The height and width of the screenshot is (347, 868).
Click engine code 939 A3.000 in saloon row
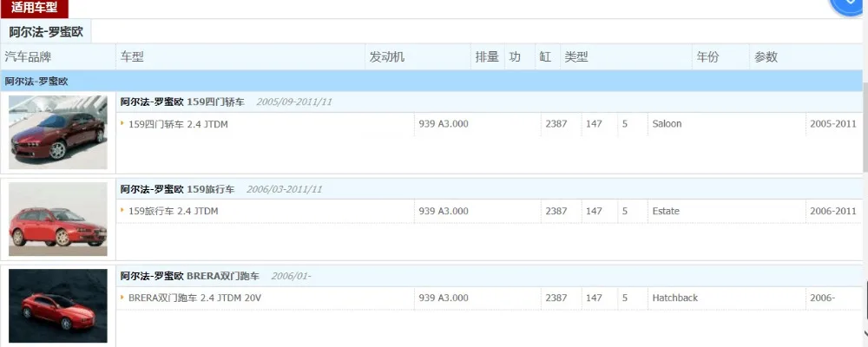coord(444,124)
